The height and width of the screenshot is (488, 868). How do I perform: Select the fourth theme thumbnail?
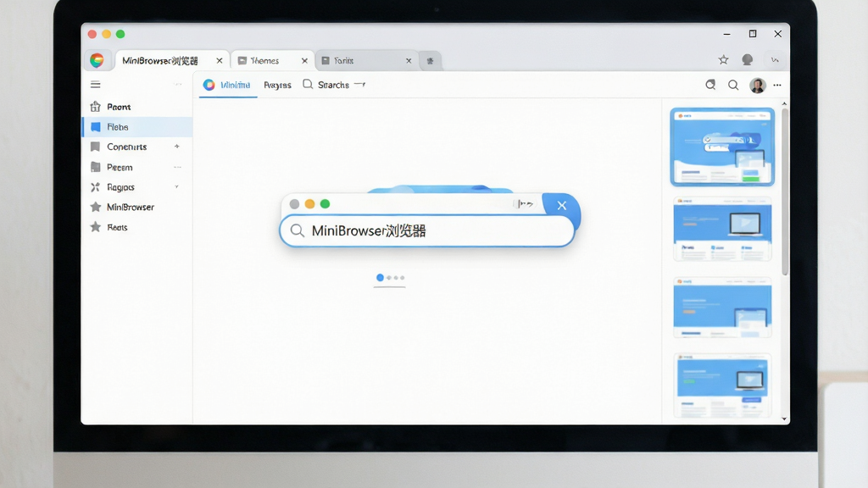click(x=722, y=385)
